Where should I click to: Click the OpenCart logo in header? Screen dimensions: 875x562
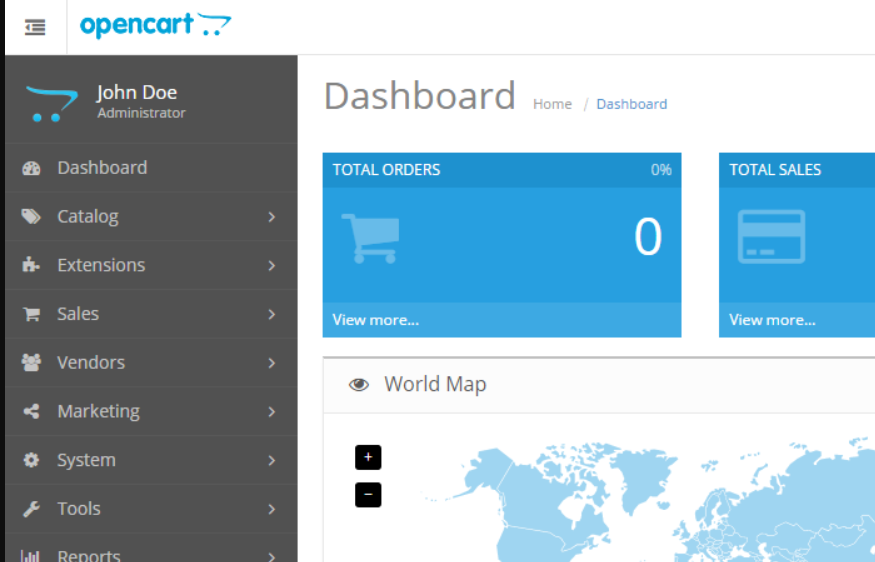(x=155, y=26)
